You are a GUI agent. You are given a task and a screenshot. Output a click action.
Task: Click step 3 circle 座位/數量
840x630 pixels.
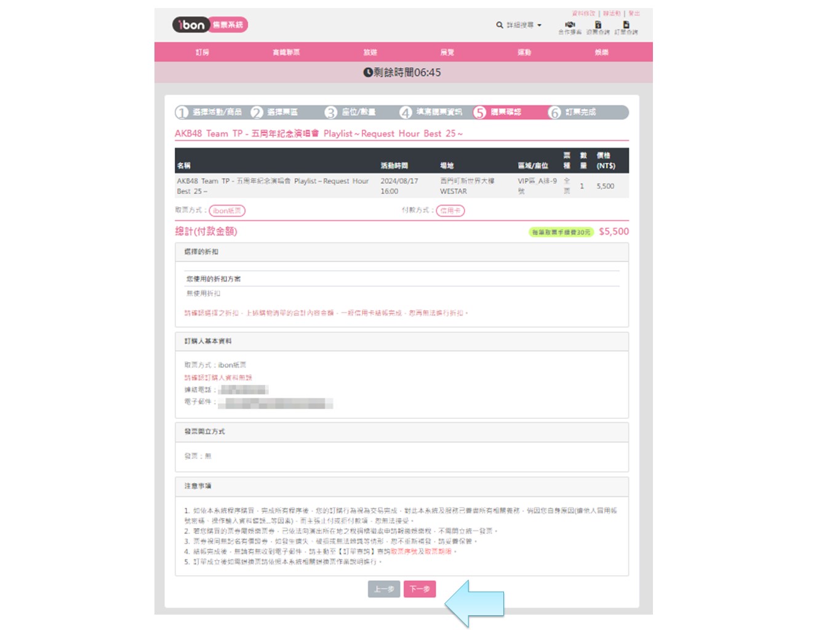[x=331, y=113]
